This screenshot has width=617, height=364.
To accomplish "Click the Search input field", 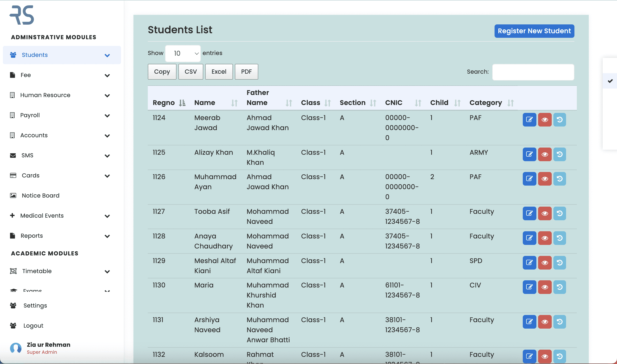I will point(533,72).
